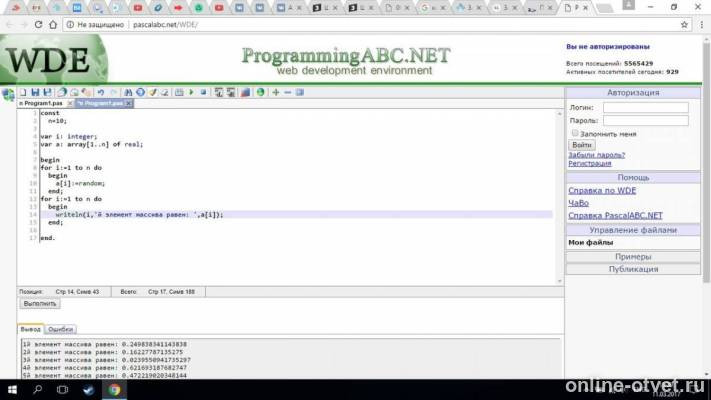Screen dimensions: 711x400
Task: Click the green plus toolbar icon
Action: click(x=276, y=93)
